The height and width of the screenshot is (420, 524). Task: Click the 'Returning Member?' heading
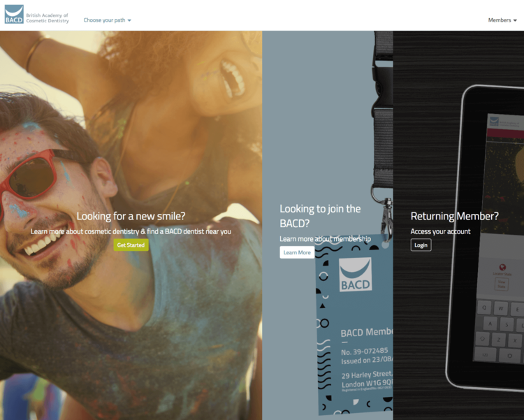[x=455, y=216]
